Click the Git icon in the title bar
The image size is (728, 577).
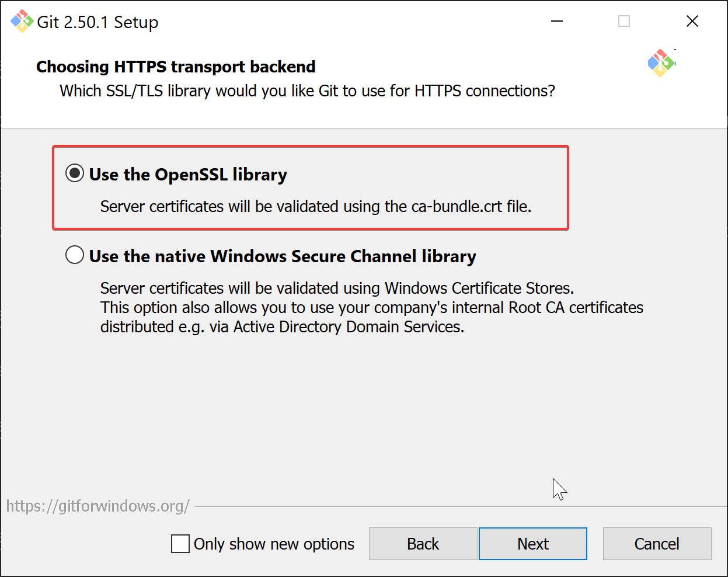point(22,22)
